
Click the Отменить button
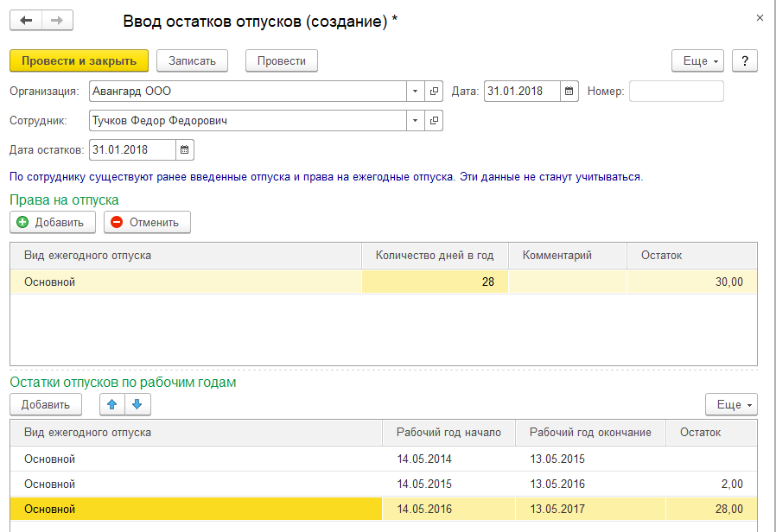(147, 222)
